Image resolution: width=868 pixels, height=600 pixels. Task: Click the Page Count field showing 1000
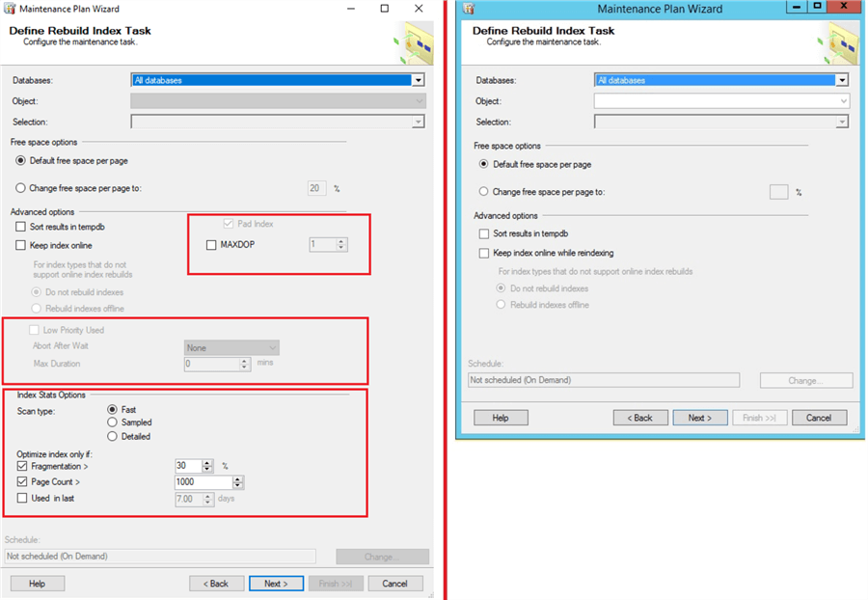point(203,482)
